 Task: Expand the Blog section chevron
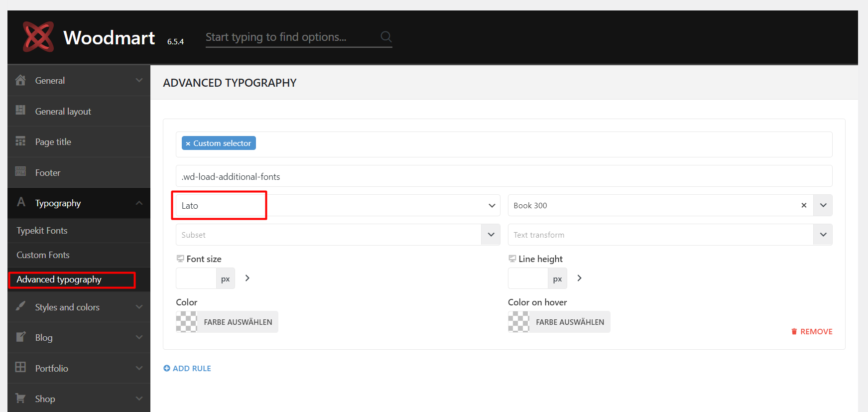tap(139, 337)
